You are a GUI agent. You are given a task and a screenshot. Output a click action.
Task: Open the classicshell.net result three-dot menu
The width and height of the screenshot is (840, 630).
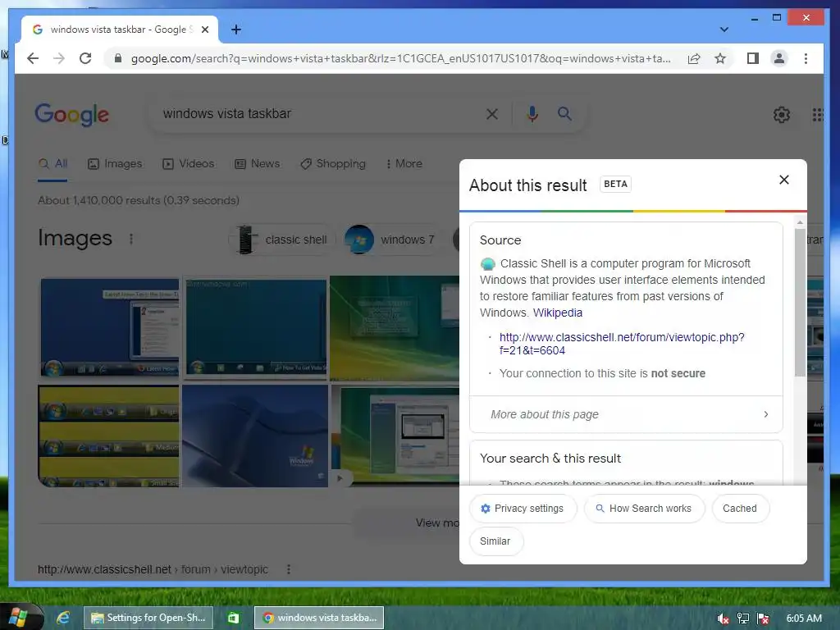[x=289, y=569]
